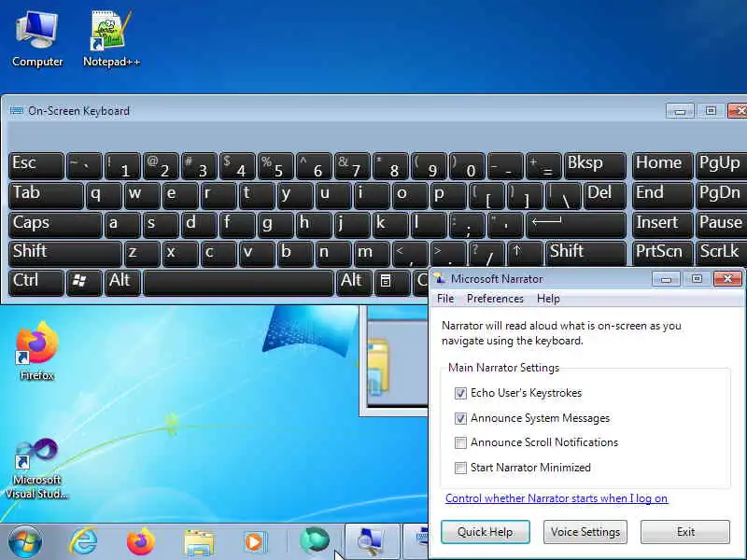Click the Bksp key
This screenshot has height=560, width=747.
[x=595, y=166]
